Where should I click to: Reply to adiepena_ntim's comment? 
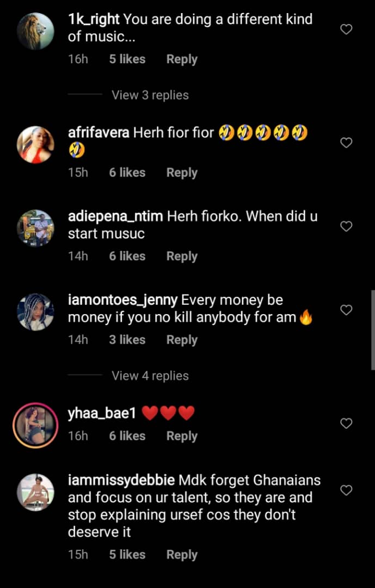coord(182,256)
